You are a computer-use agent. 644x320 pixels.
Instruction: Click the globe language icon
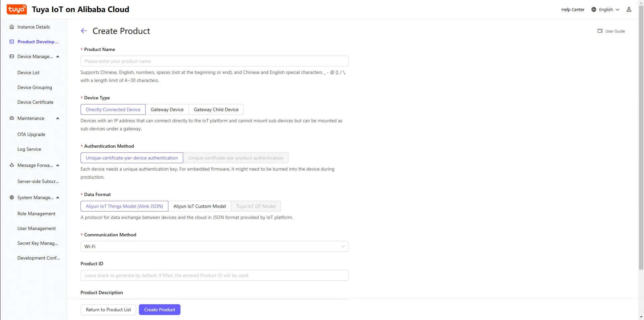tap(594, 9)
